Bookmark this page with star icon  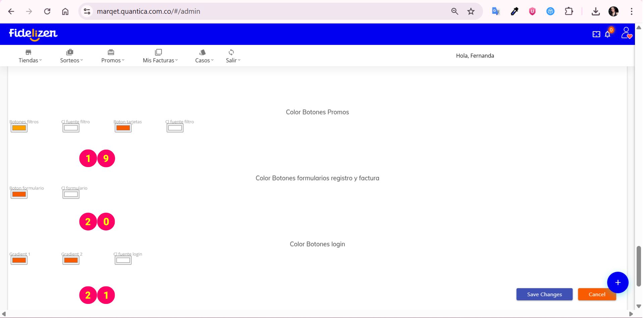pyautogui.click(x=471, y=11)
